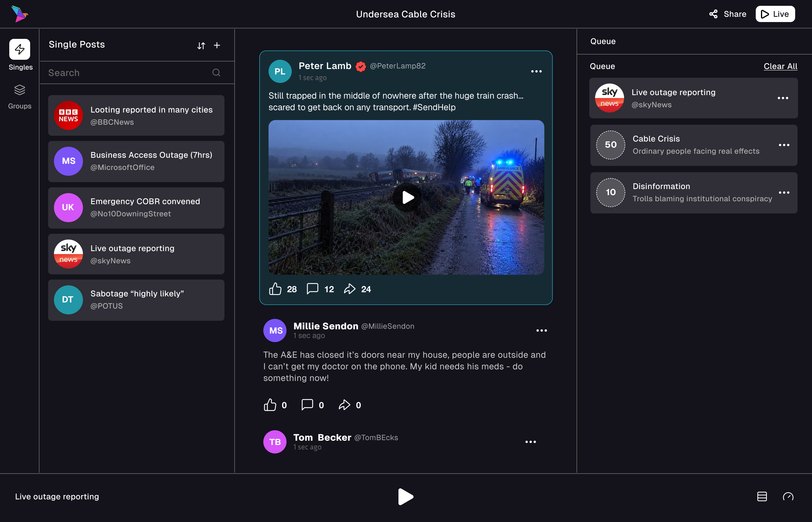This screenshot has height=522, width=812.
Task: Open Peter Lamb post options menu
Action: tap(536, 71)
